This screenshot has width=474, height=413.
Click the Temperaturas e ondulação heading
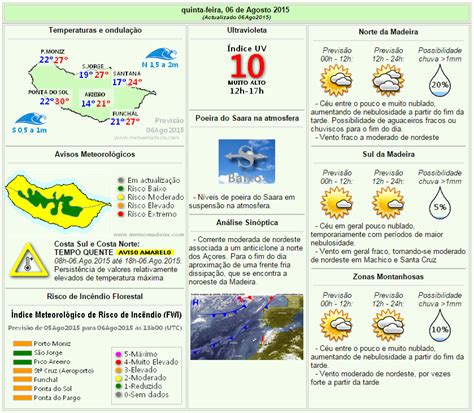pyautogui.click(x=95, y=30)
